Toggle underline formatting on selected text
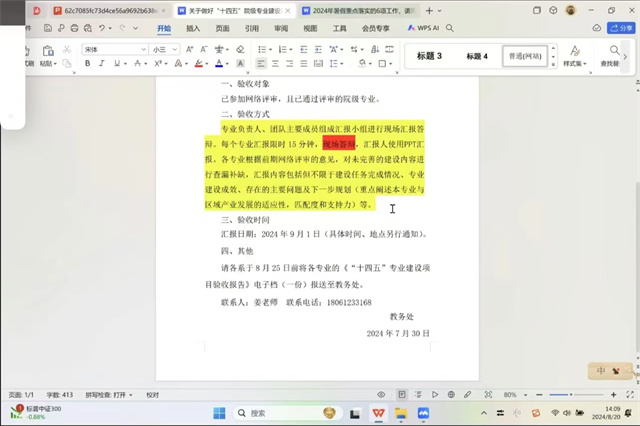The image size is (640, 426). (x=116, y=63)
